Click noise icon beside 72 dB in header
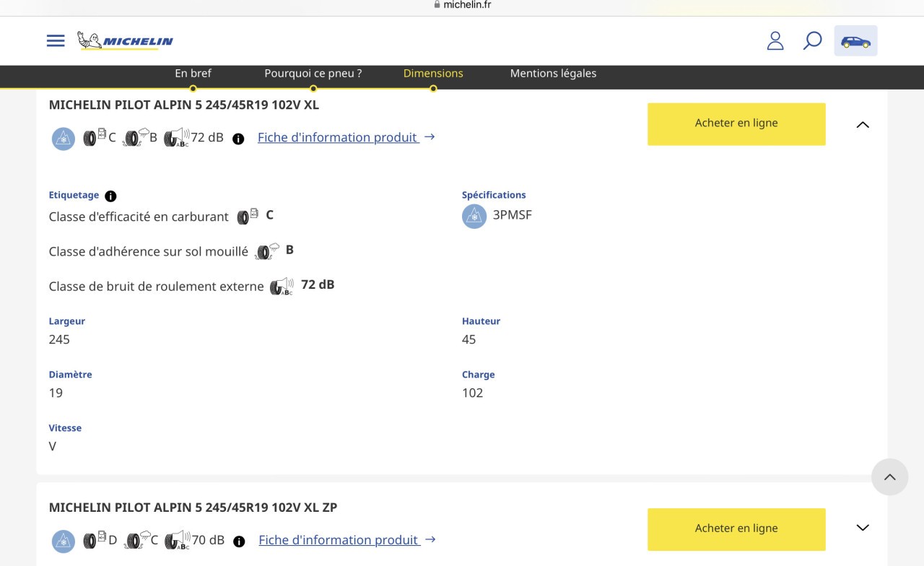The height and width of the screenshot is (566, 924). (x=176, y=137)
